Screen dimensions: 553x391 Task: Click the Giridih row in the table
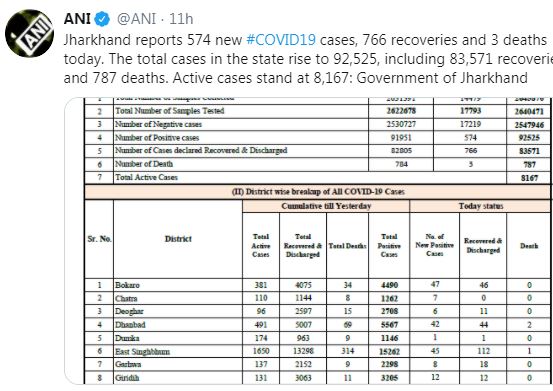tap(317, 378)
